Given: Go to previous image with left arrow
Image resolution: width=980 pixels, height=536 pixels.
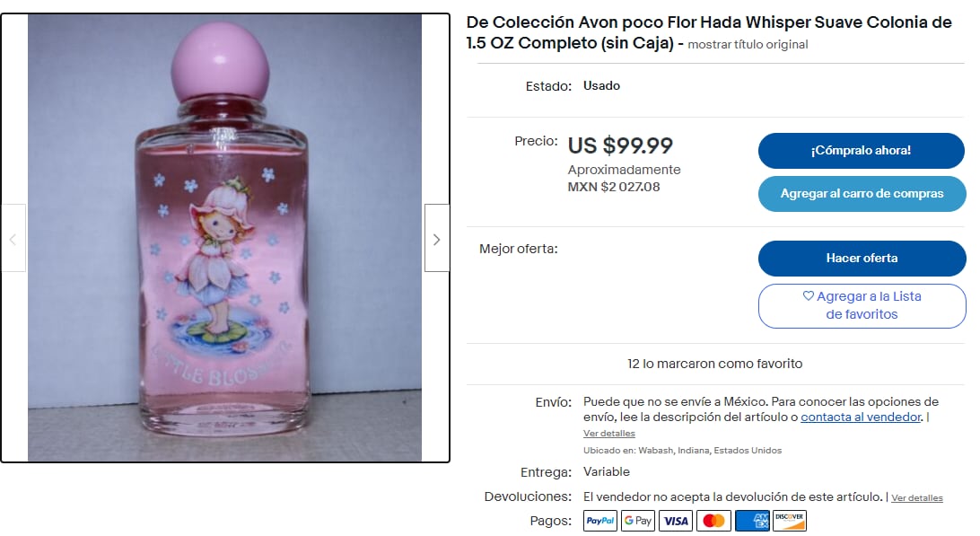Looking at the screenshot, I should tap(13, 238).
